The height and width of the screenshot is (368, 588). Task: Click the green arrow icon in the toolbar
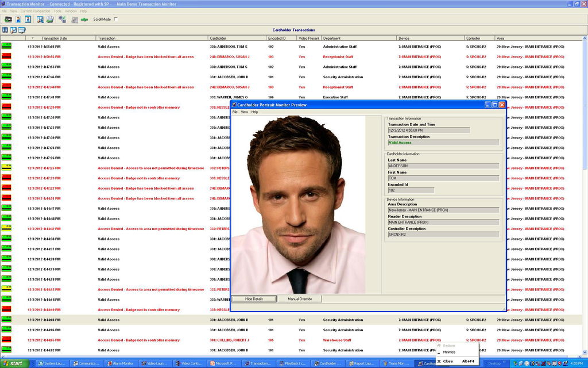84,20
